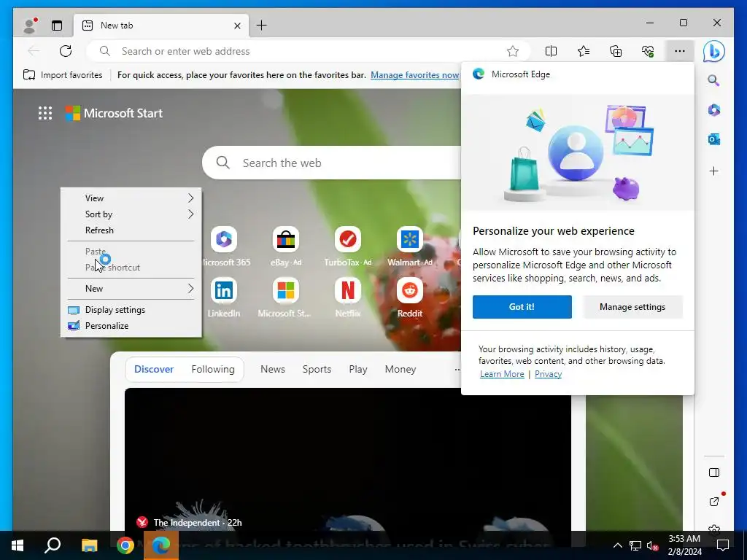Expand the New submenu
The height and width of the screenshot is (560, 747).
point(131,289)
